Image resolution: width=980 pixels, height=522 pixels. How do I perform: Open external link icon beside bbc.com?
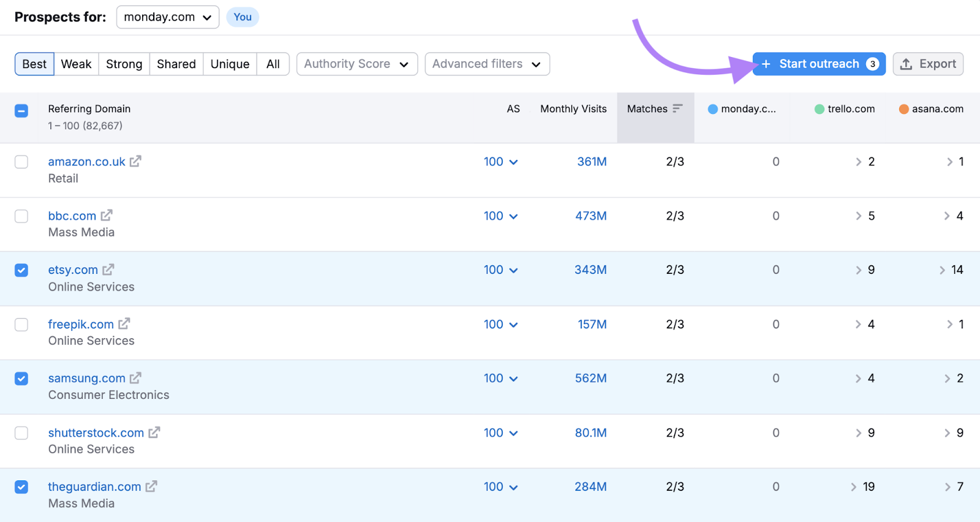(107, 215)
